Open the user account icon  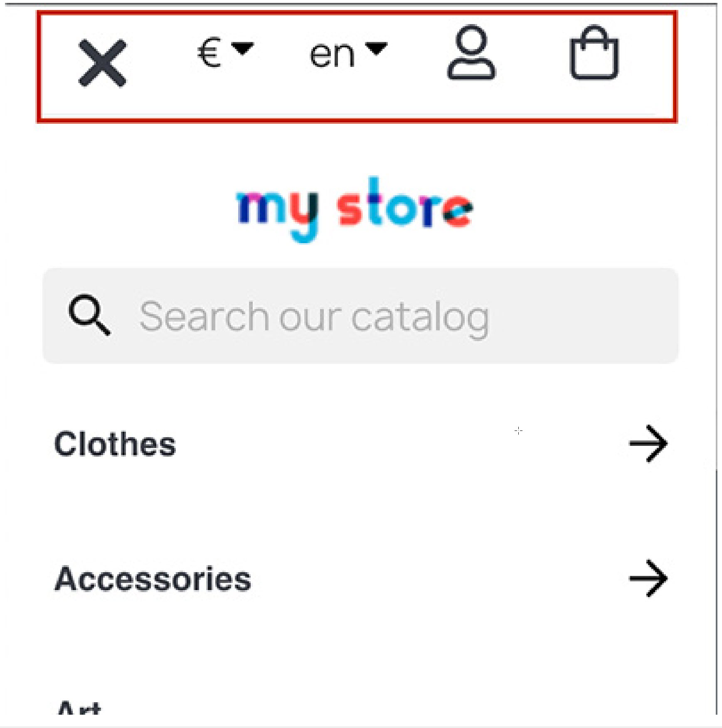pyautogui.click(x=471, y=52)
